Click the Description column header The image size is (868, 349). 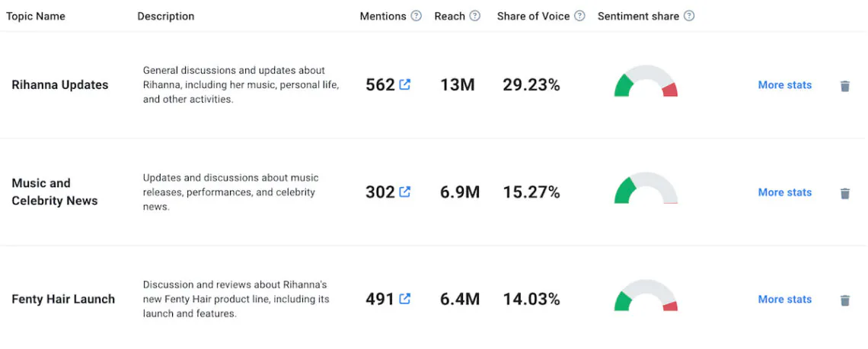coord(165,16)
